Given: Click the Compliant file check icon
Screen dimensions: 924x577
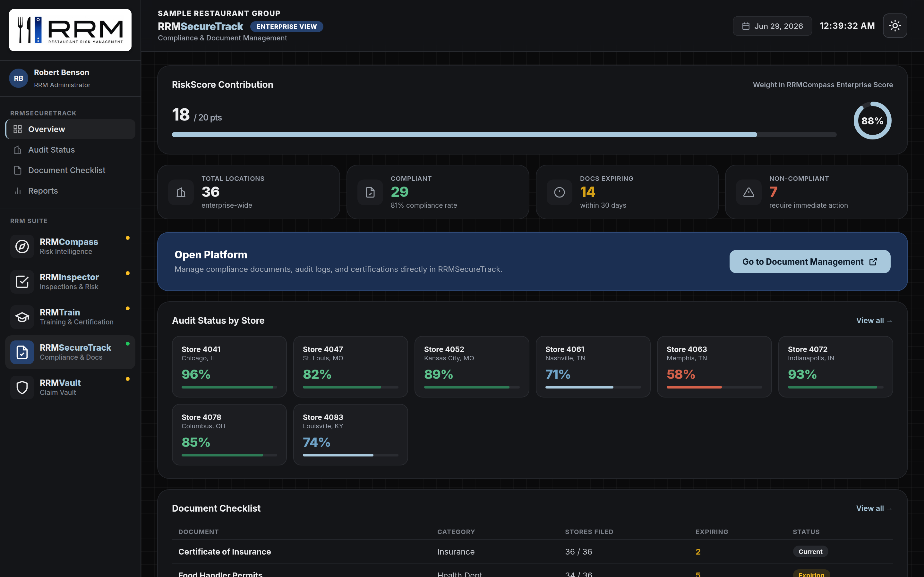Looking at the screenshot, I should (x=370, y=192).
